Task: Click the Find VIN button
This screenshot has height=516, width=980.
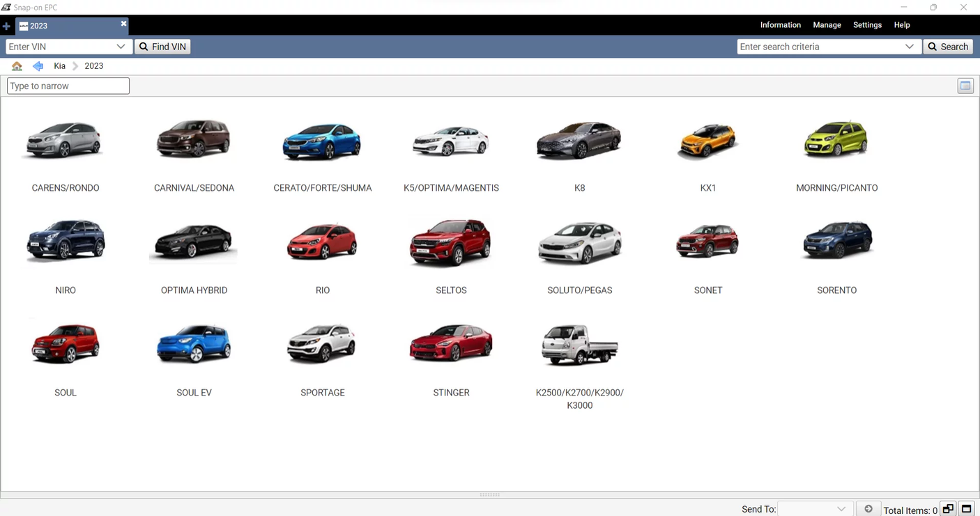Action: click(162, 47)
